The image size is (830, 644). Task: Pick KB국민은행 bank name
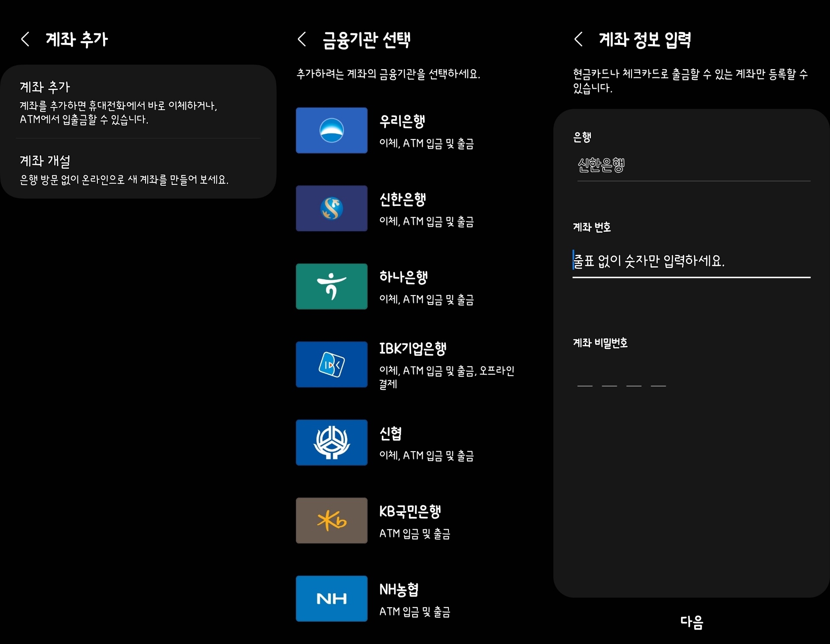(x=410, y=512)
